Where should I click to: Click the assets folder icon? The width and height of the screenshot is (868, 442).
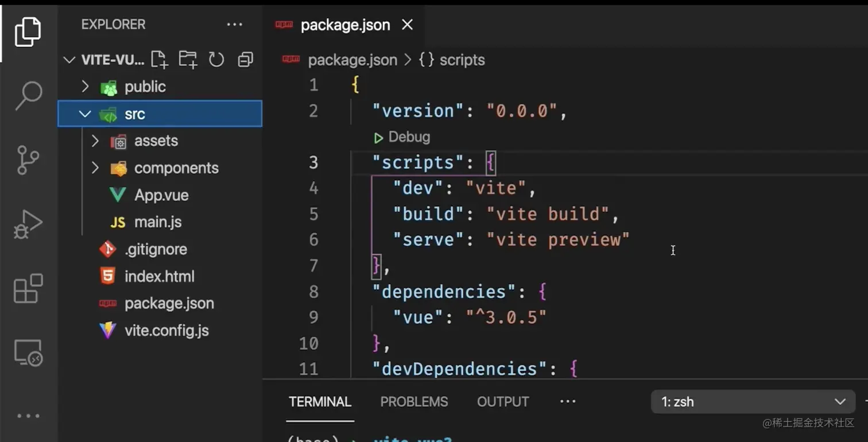pos(118,141)
